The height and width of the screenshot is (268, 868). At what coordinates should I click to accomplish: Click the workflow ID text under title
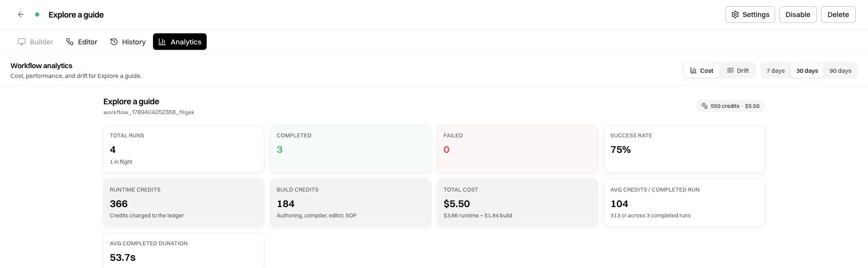pyautogui.click(x=149, y=112)
